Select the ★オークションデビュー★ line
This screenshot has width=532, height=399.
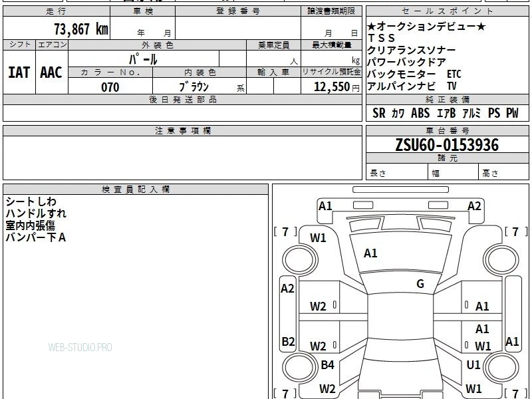click(x=426, y=27)
